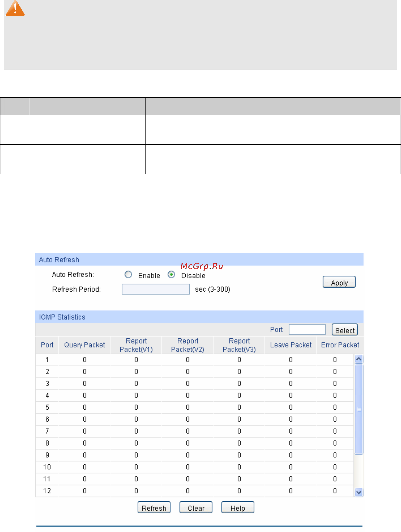This screenshot has width=401, height=532.
Task: Click the Select button next to Port
Action: [345, 330]
